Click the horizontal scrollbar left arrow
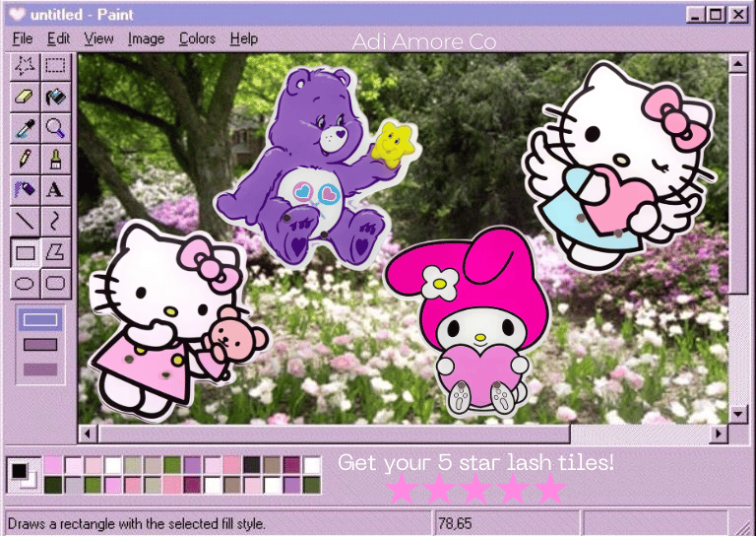756x536 pixels. (88, 434)
